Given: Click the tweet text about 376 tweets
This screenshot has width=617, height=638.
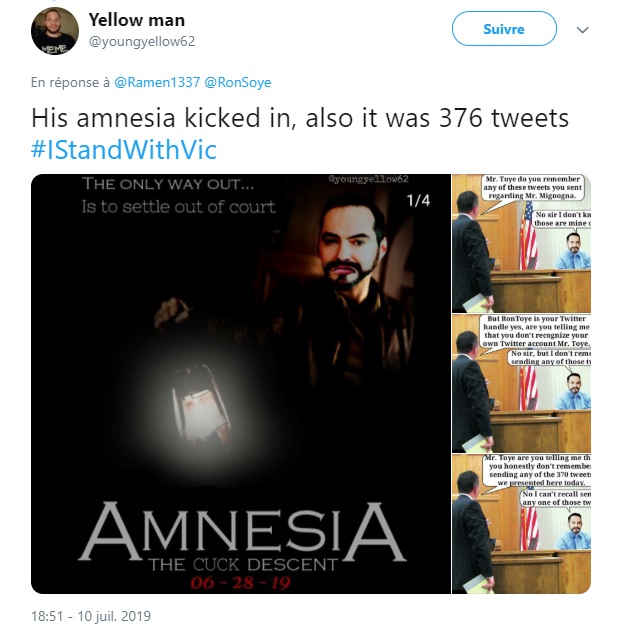Looking at the screenshot, I should [x=300, y=118].
